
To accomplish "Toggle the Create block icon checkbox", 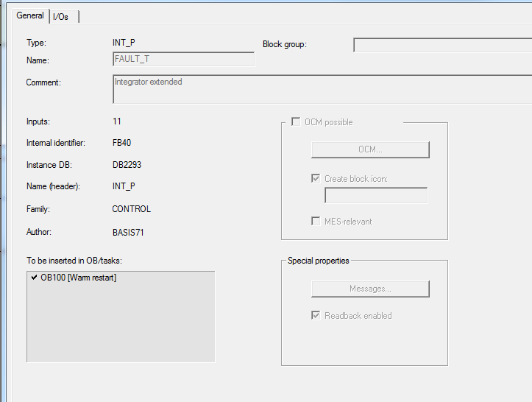I will click(x=316, y=178).
